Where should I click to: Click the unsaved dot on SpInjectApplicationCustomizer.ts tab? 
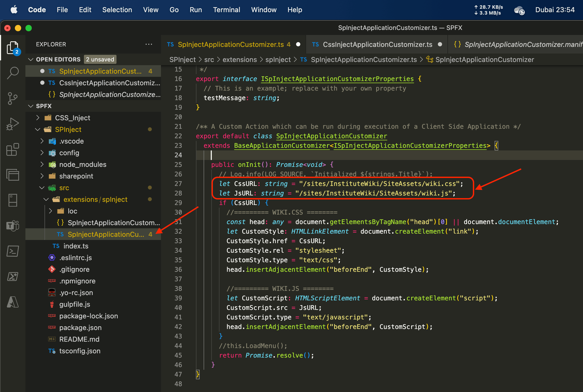pyautogui.click(x=298, y=44)
